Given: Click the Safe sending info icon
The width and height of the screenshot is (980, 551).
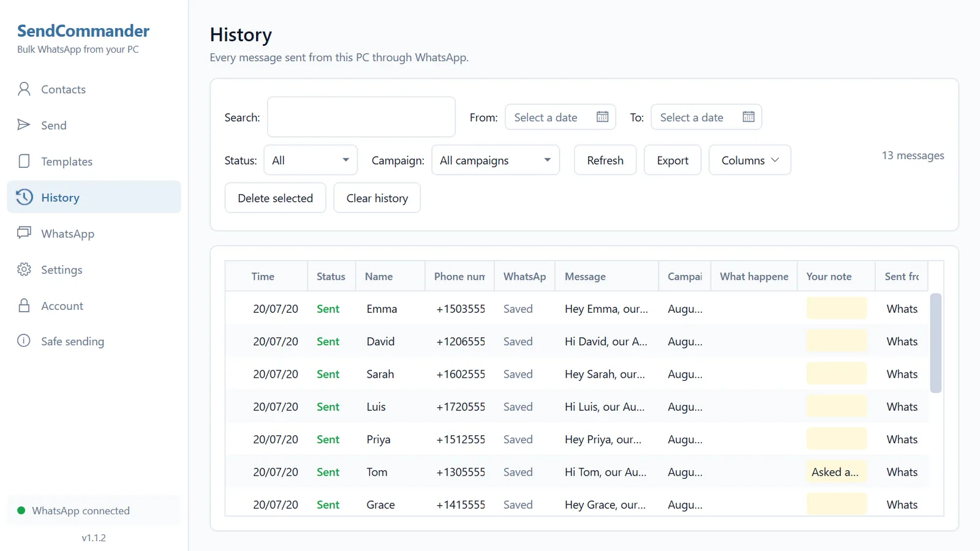Looking at the screenshot, I should (24, 341).
